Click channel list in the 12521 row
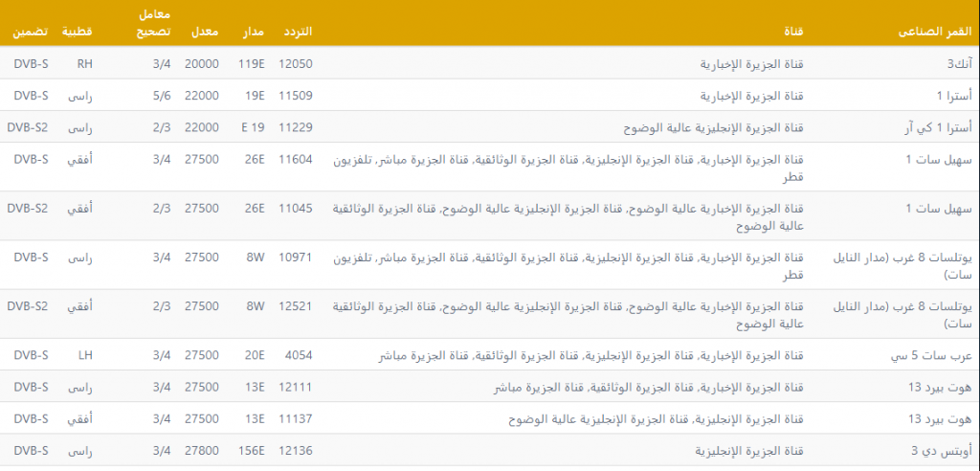 click(567, 315)
